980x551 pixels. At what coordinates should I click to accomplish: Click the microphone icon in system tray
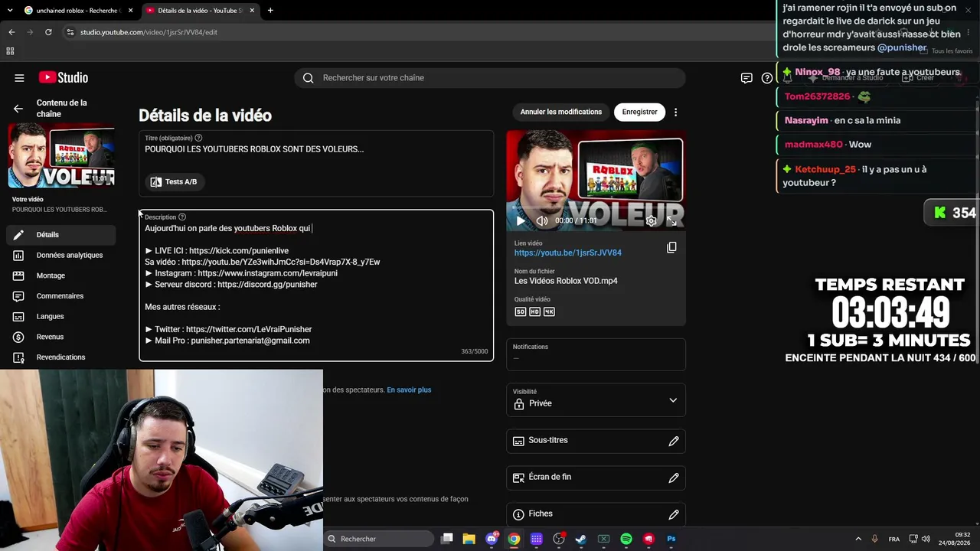pos(874,539)
